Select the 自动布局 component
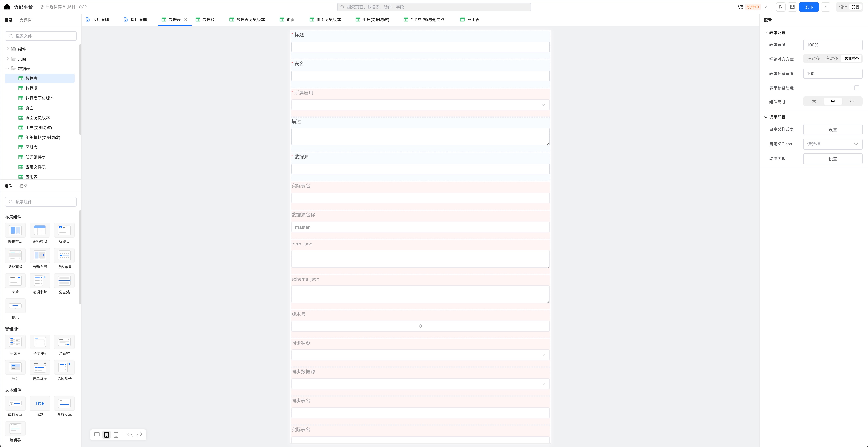The height and width of the screenshot is (447, 868). [40, 258]
